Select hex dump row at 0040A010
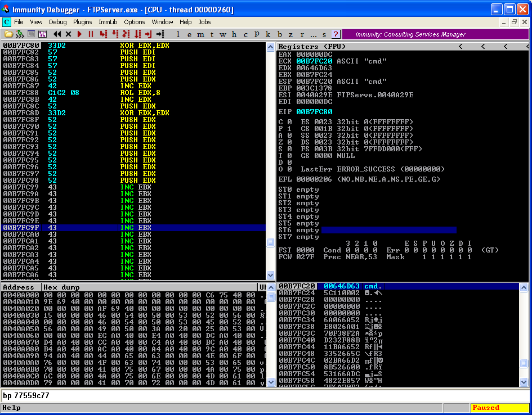 point(133,302)
